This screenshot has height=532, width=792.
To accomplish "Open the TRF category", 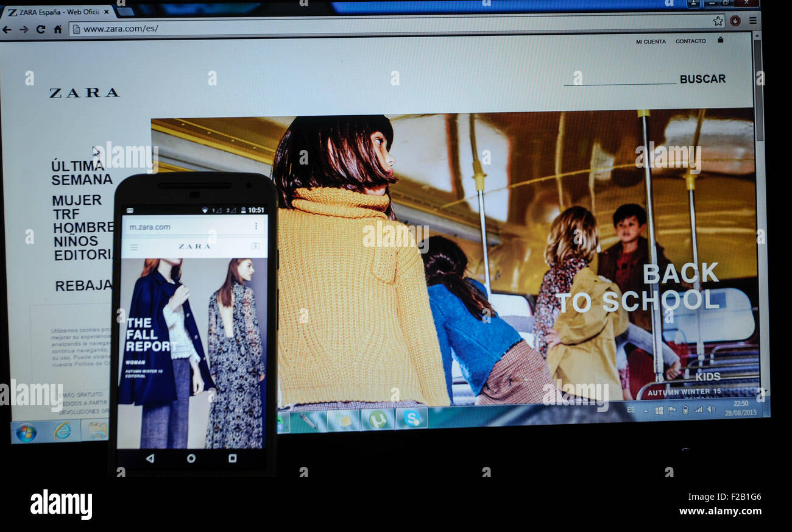I will tap(66, 215).
